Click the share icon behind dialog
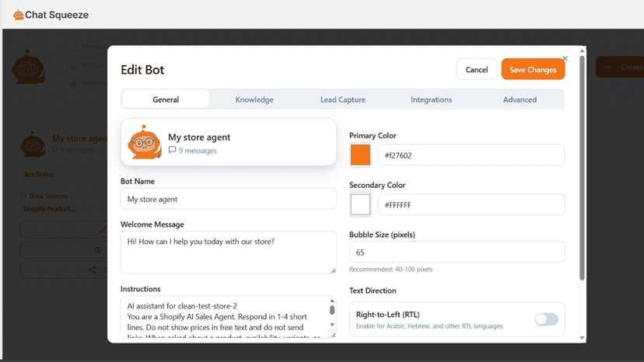 (93, 270)
